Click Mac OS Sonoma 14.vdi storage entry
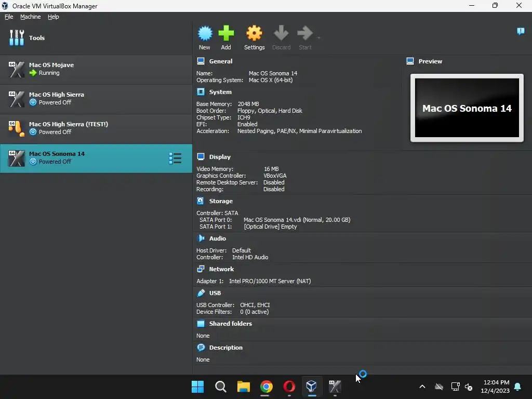The image size is (532, 399). tap(297, 220)
